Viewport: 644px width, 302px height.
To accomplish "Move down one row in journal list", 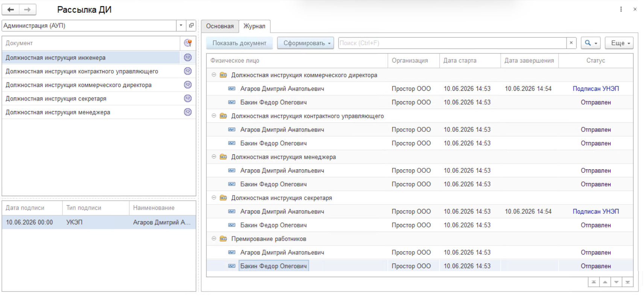I will [616, 282].
